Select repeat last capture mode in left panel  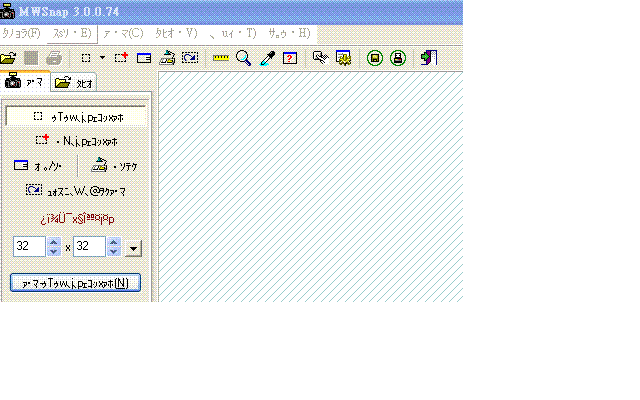[x=76, y=191]
